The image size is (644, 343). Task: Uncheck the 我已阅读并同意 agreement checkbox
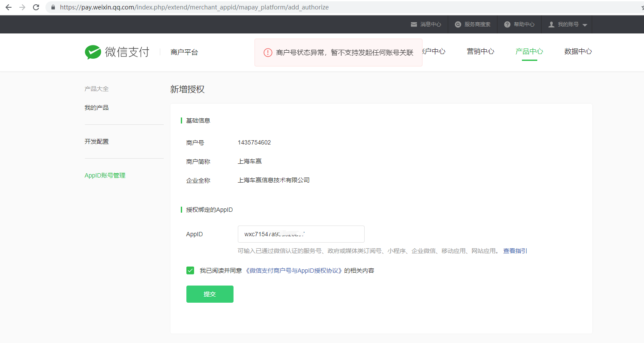[190, 271]
